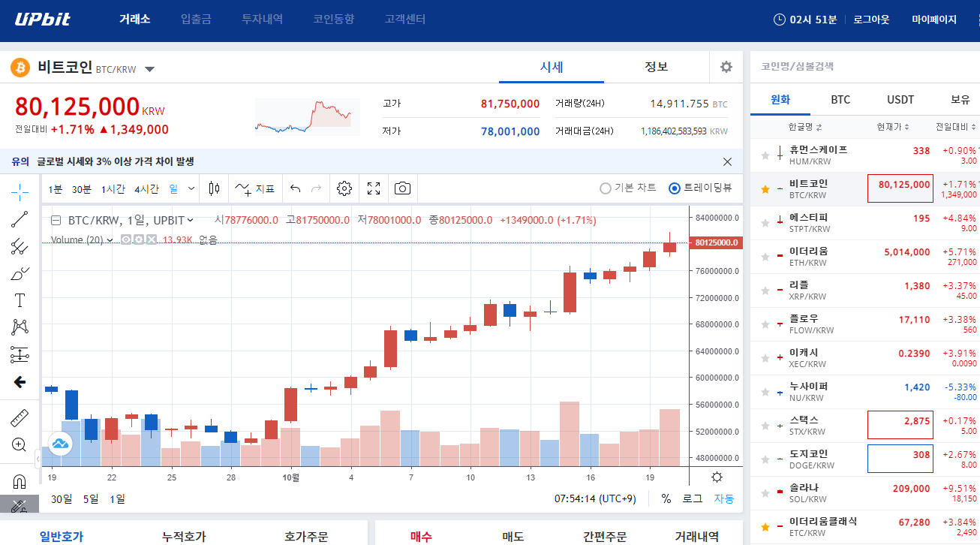Open the cloud chart save button
Viewport: 980px width, 545px height.
tap(60, 444)
